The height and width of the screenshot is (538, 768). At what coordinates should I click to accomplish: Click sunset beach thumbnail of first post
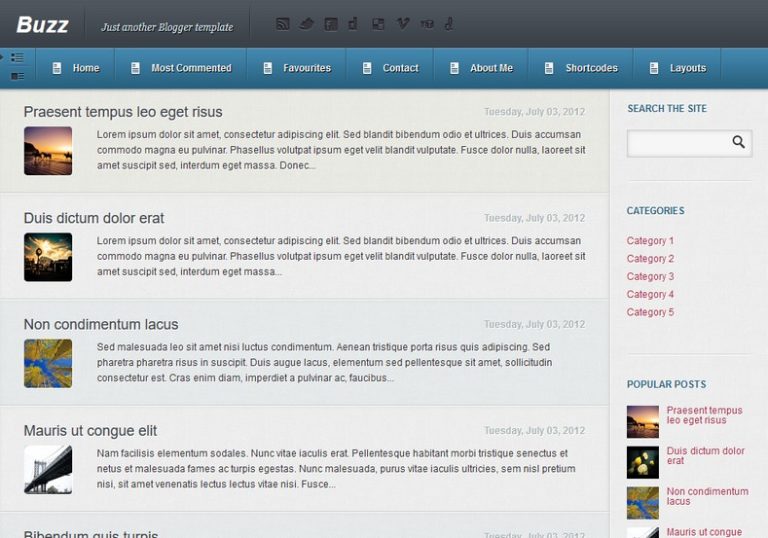(x=48, y=151)
